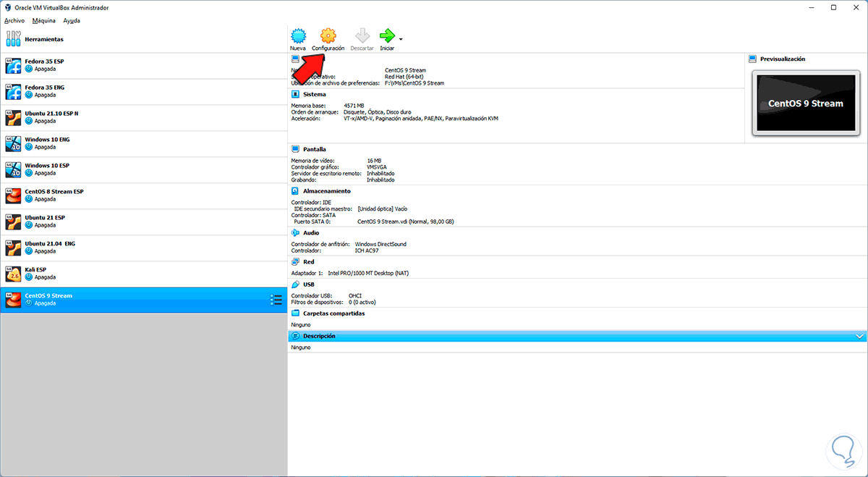Click the CentOS 9 Stream machine icon

point(13,300)
